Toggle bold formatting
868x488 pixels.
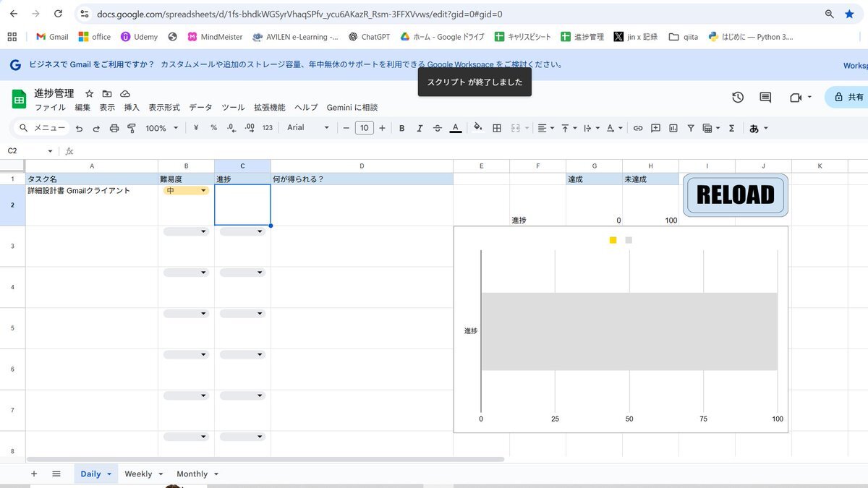tap(402, 128)
